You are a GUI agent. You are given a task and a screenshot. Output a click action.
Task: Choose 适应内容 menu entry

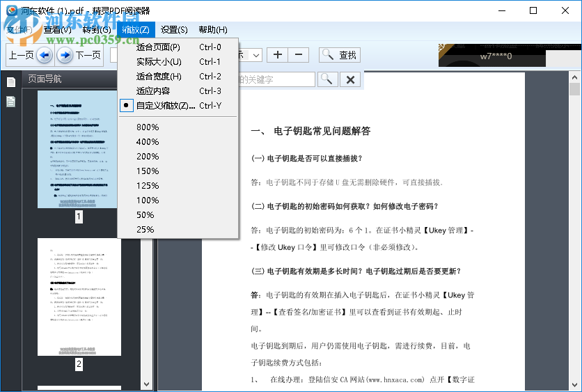[178, 91]
